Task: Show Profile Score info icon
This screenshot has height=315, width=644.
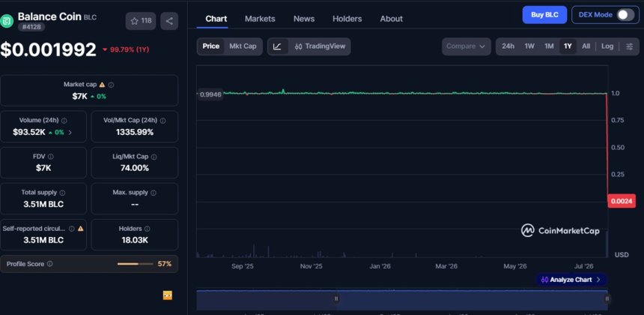Action: click(49, 264)
